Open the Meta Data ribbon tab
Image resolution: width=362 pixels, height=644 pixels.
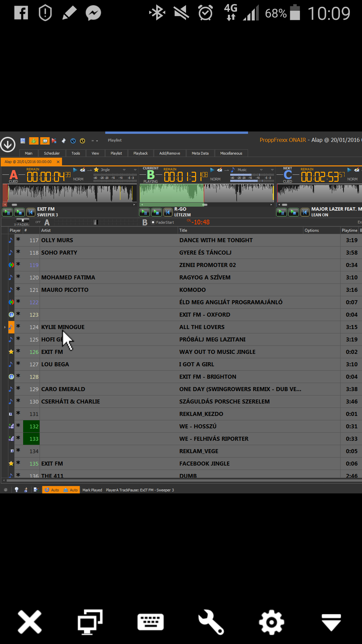200,153
